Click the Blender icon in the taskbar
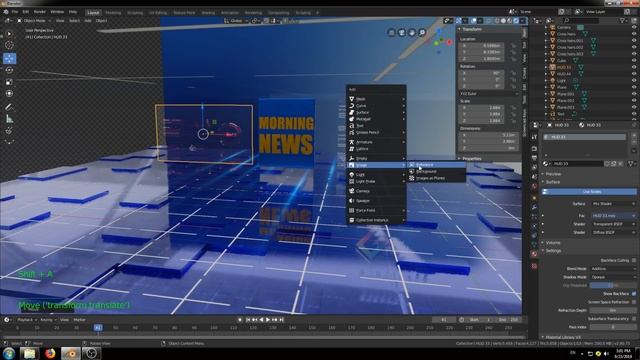This screenshot has height=360, width=640. point(71,353)
